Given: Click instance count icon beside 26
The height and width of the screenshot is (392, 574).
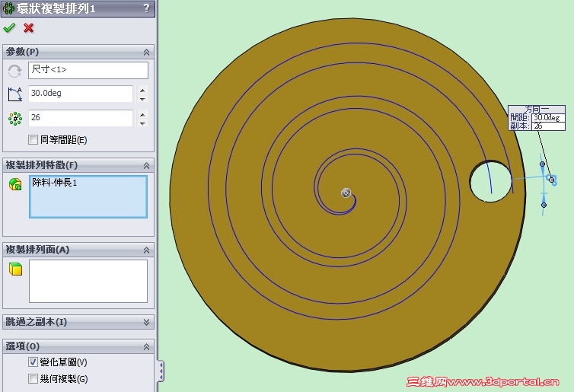Looking at the screenshot, I should pos(15,119).
